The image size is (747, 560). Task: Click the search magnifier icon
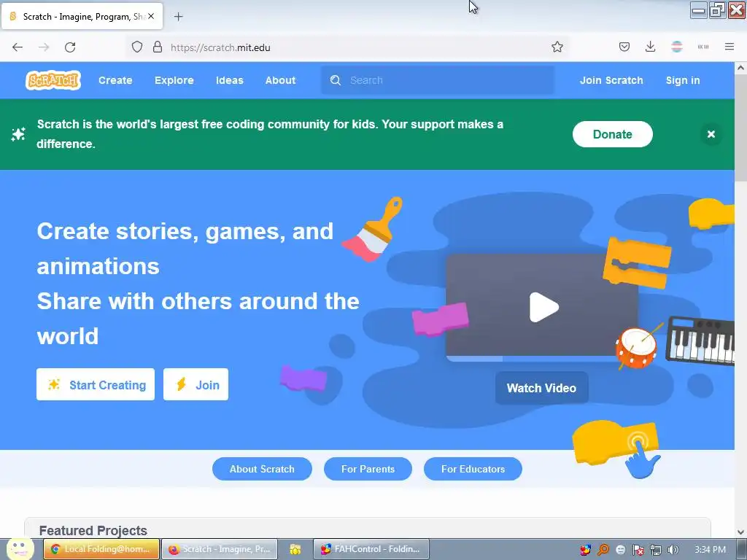point(336,80)
